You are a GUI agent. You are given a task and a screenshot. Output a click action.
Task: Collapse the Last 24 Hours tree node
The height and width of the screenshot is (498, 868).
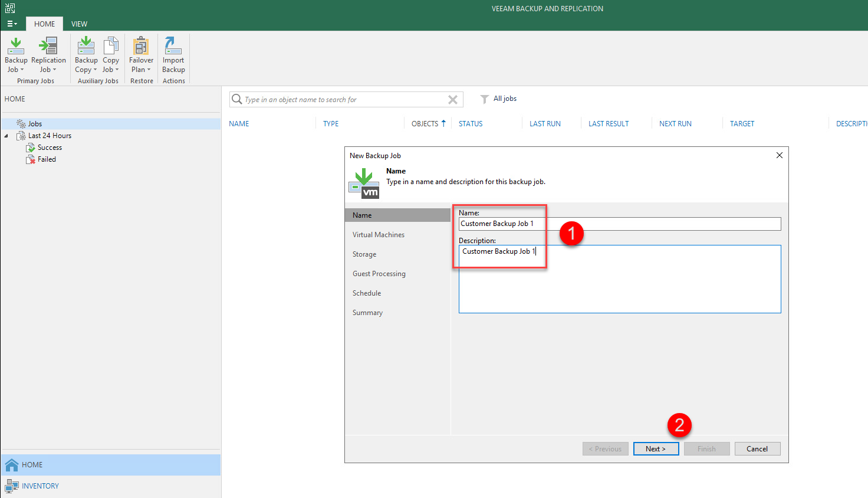click(x=6, y=136)
